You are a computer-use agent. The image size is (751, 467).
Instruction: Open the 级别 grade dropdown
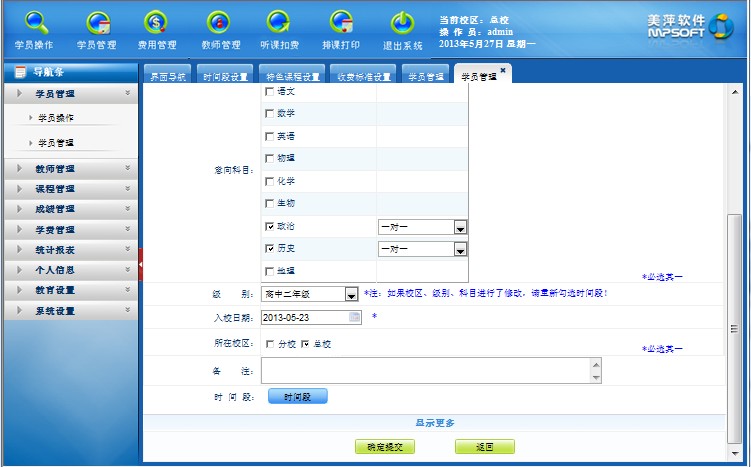pyautogui.click(x=351, y=294)
